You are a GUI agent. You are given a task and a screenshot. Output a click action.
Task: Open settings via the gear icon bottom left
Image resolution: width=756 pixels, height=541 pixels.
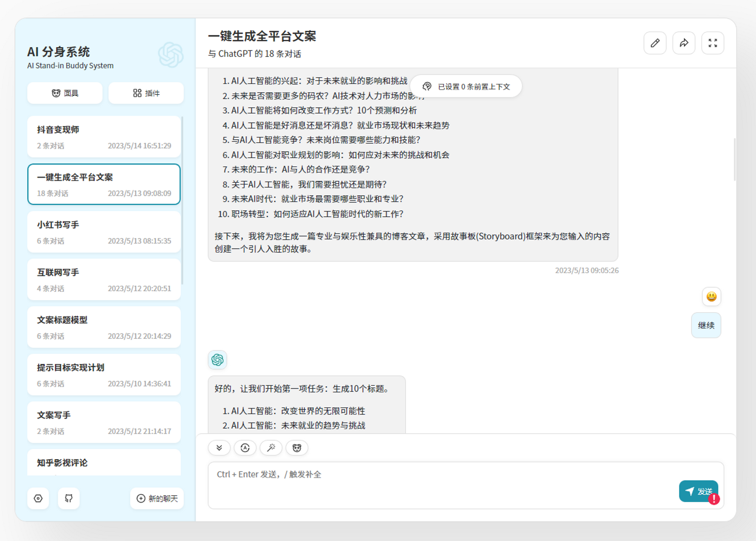coord(38,498)
